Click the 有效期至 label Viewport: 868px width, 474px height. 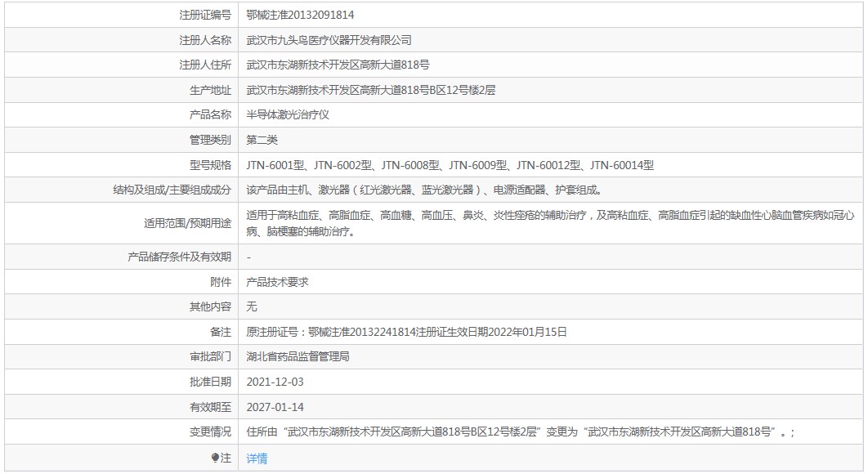click(210, 407)
